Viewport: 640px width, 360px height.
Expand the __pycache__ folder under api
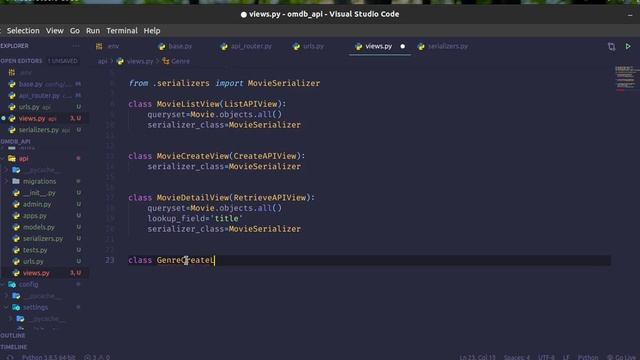click(x=6, y=170)
